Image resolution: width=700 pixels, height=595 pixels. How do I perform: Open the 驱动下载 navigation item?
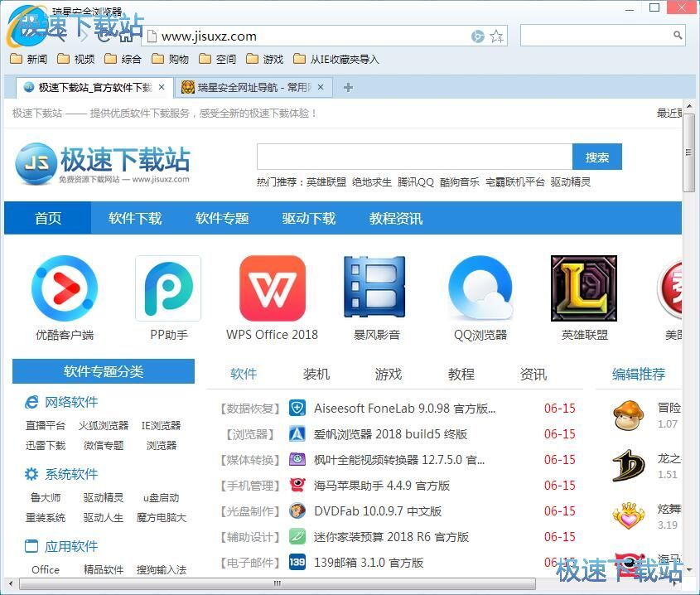(x=308, y=218)
